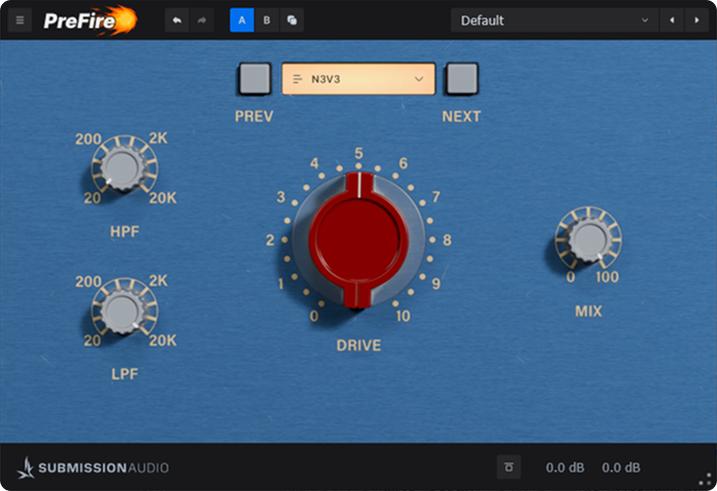Click the 100 label under MIX knob
The width and height of the screenshot is (717, 491).
(x=607, y=277)
